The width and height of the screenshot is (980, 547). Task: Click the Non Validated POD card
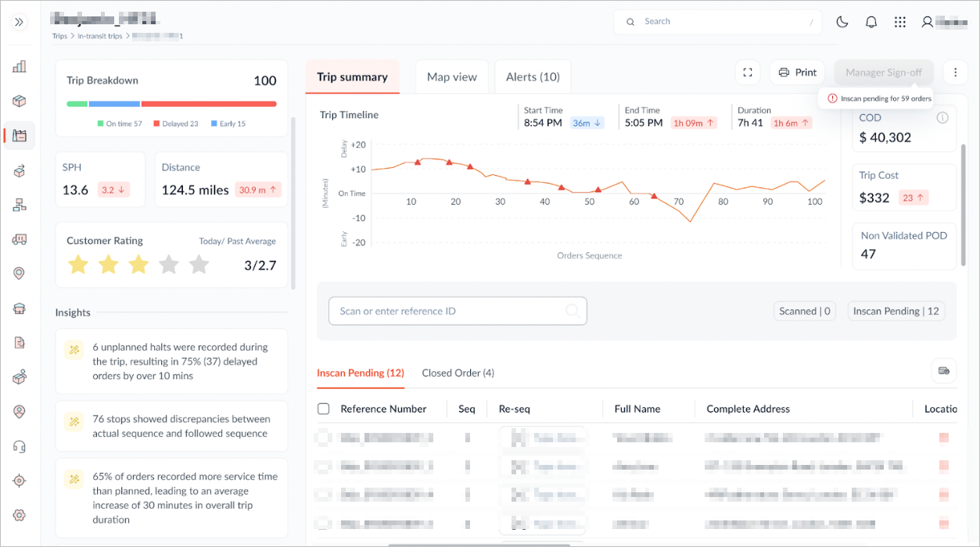point(904,245)
